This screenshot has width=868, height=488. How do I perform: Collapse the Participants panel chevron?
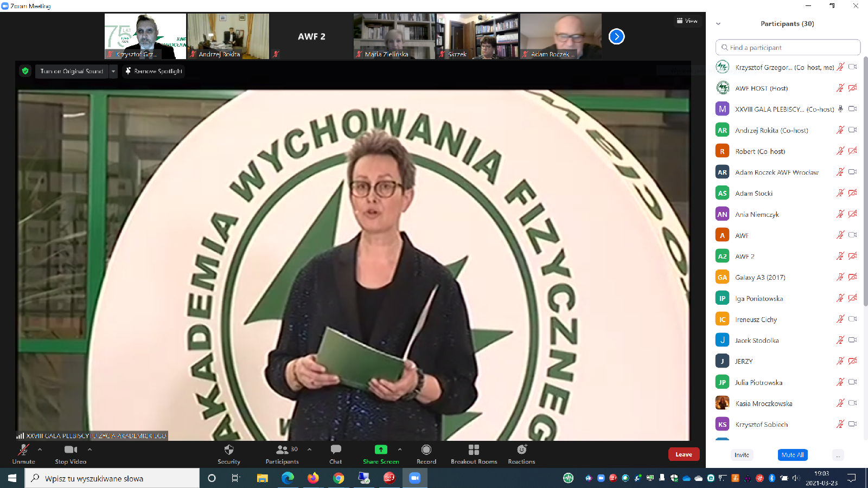pyautogui.click(x=718, y=24)
